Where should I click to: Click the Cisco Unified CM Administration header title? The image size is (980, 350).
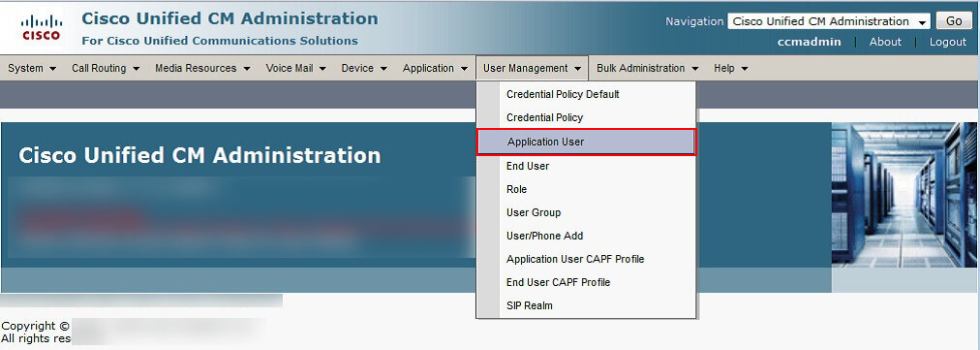230,18
